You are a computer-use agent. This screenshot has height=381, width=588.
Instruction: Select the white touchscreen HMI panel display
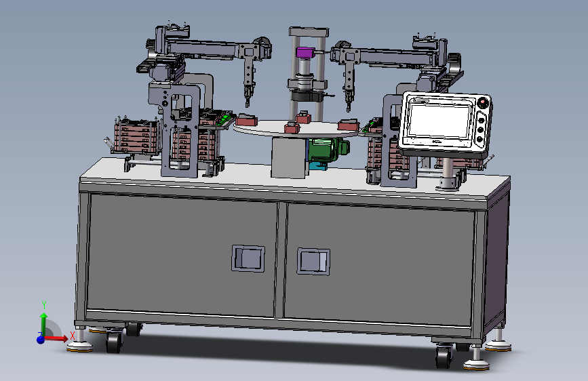pos(439,121)
